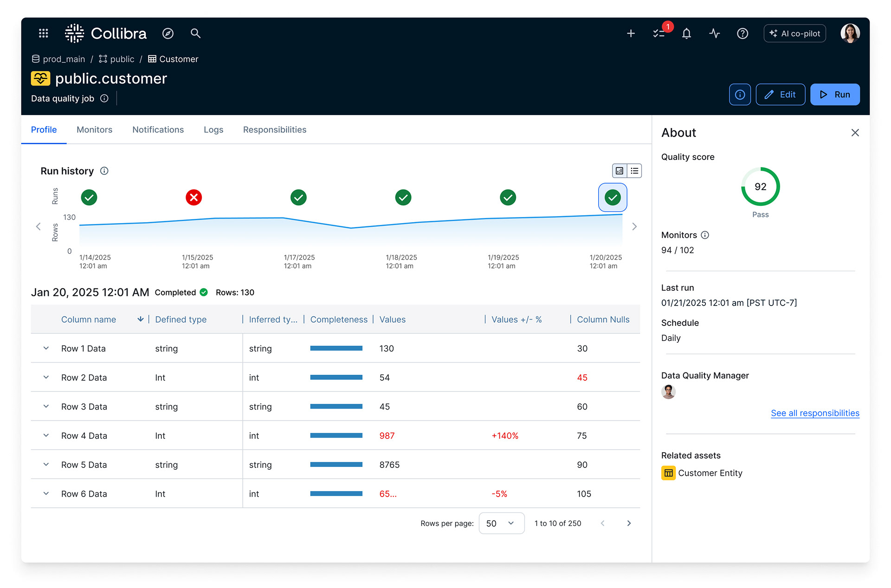The height and width of the screenshot is (588, 891).
Task: Open See all responsibilities link
Action: 815,413
